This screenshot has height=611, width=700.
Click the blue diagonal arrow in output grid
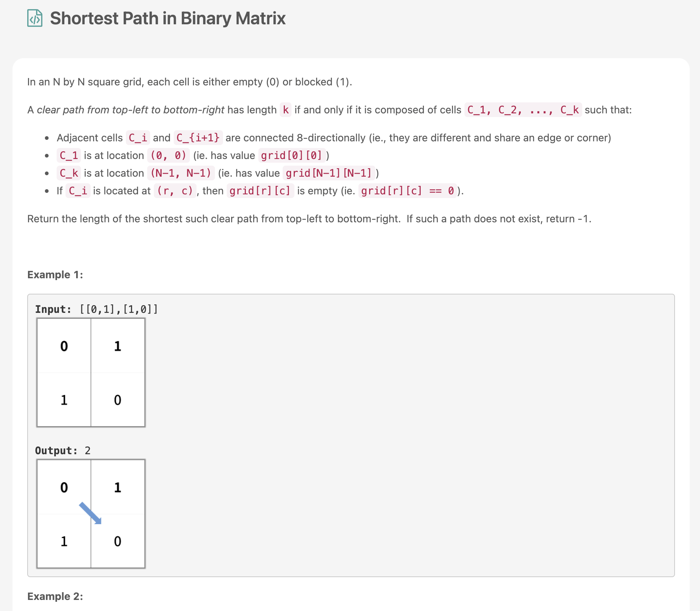90,513
